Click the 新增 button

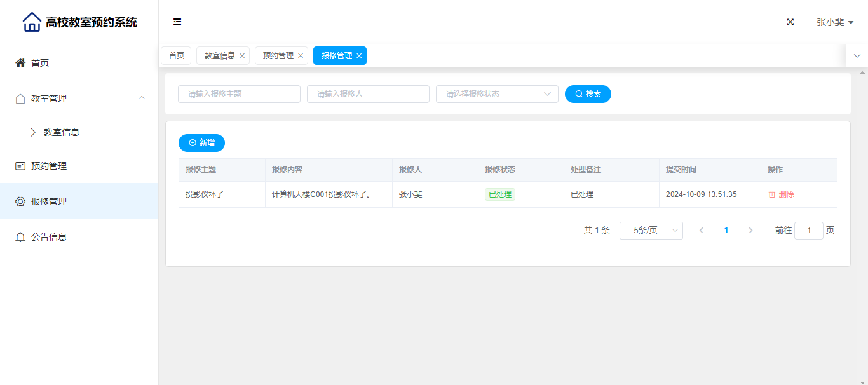click(201, 143)
